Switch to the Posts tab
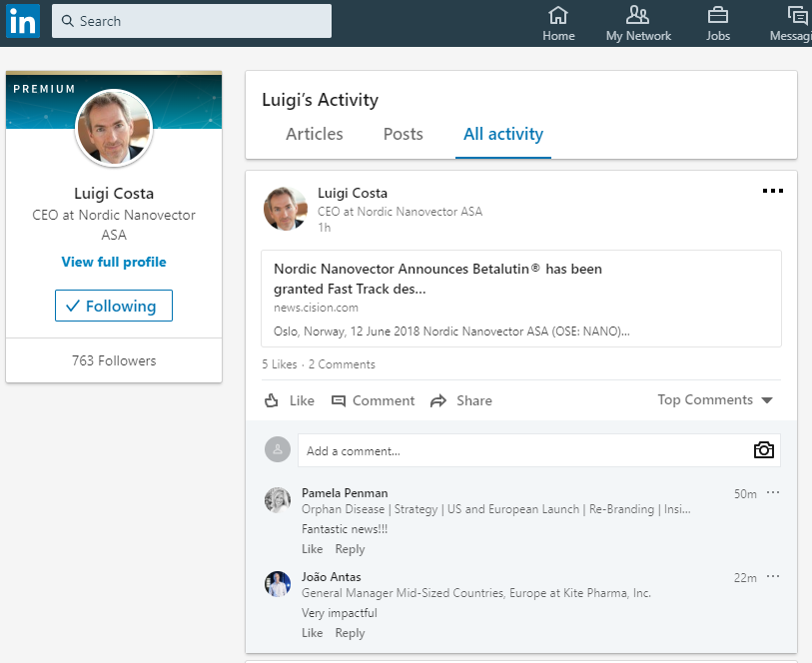Viewport: 812px width, 663px height. [403, 134]
